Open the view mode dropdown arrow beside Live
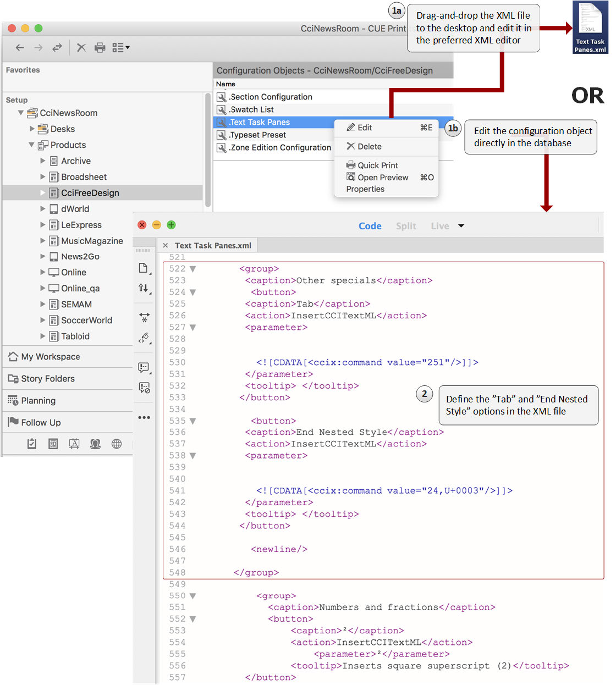Screen dimensions: 616x685 [461, 226]
